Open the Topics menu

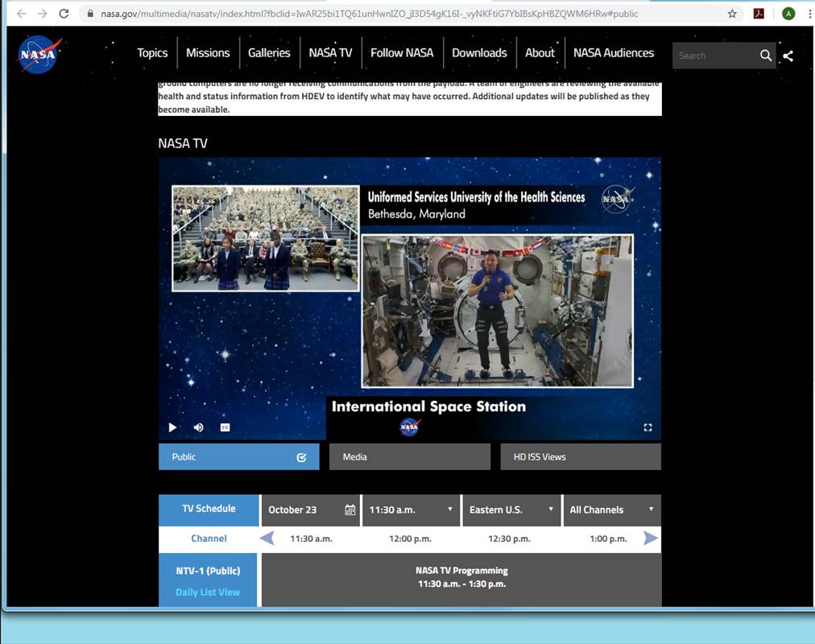(x=152, y=53)
